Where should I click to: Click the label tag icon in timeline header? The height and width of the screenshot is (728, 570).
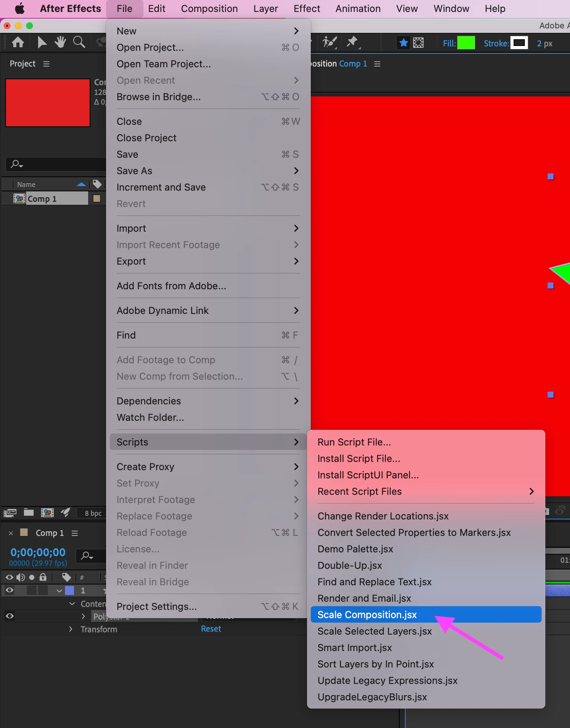coord(66,577)
